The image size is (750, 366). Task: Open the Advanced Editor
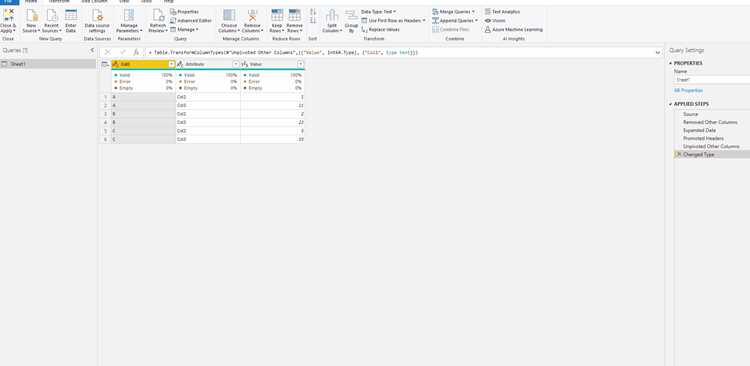tap(191, 21)
